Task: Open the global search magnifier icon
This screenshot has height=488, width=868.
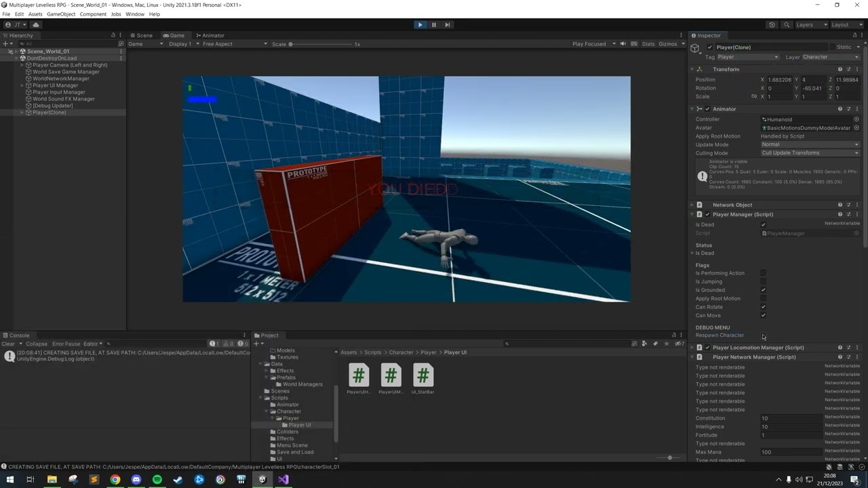Action: 787,24
